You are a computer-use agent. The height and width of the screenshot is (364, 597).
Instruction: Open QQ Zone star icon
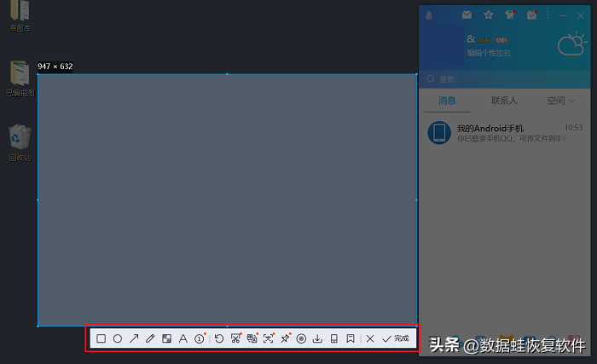[488, 14]
